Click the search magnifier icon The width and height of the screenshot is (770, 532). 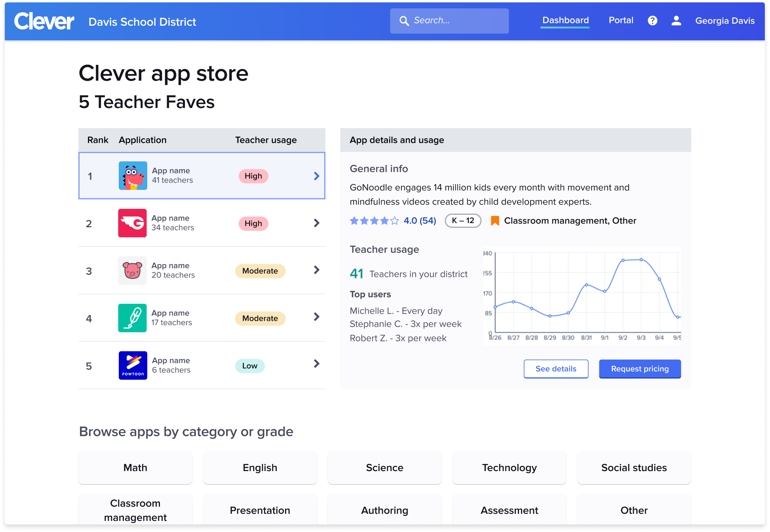[x=404, y=21]
